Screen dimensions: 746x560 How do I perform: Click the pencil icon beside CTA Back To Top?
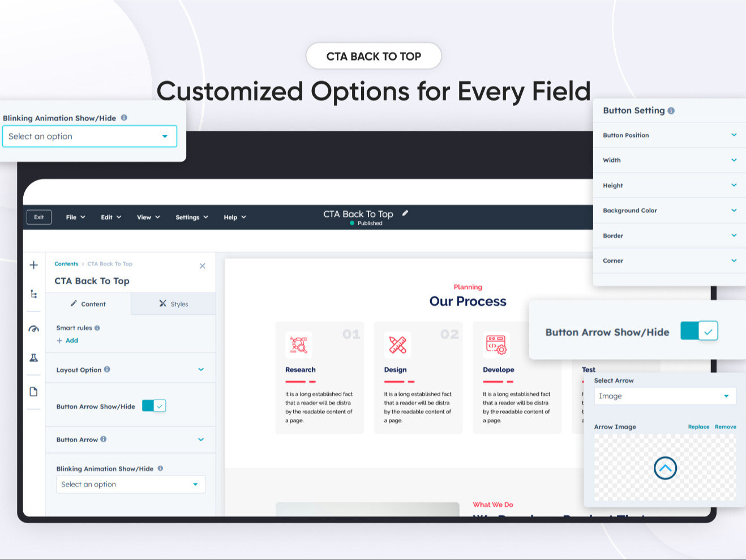(405, 213)
